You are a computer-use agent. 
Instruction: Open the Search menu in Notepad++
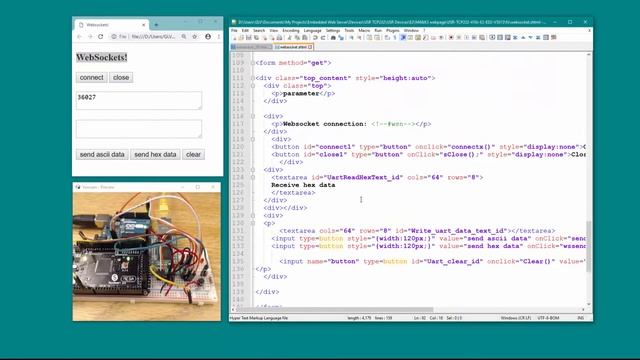(x=259, y=31)
